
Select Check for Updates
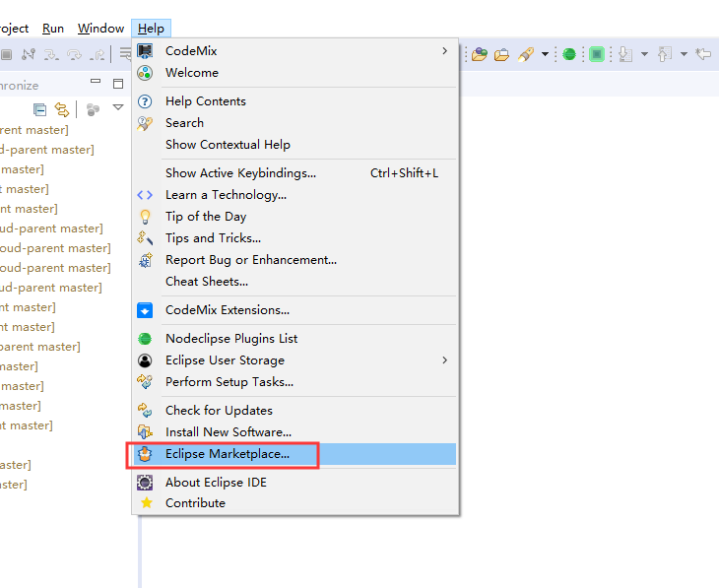click(295, 411)
